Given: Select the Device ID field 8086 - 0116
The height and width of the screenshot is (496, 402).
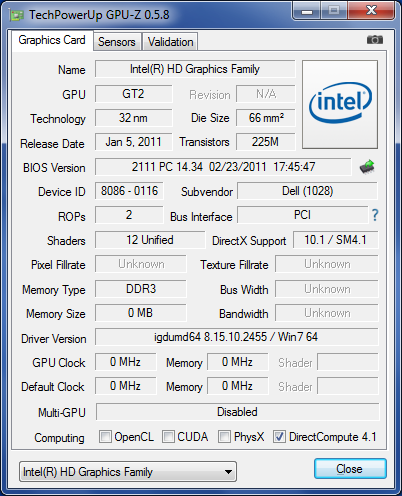Looking at the screenshot, I should tap(129, 191).
